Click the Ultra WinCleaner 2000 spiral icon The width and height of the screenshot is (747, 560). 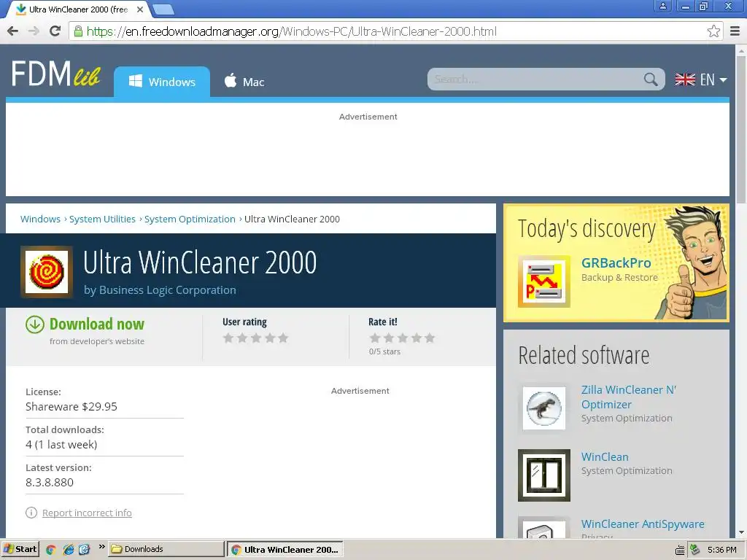pyautogui.click(x=47, y=272)
